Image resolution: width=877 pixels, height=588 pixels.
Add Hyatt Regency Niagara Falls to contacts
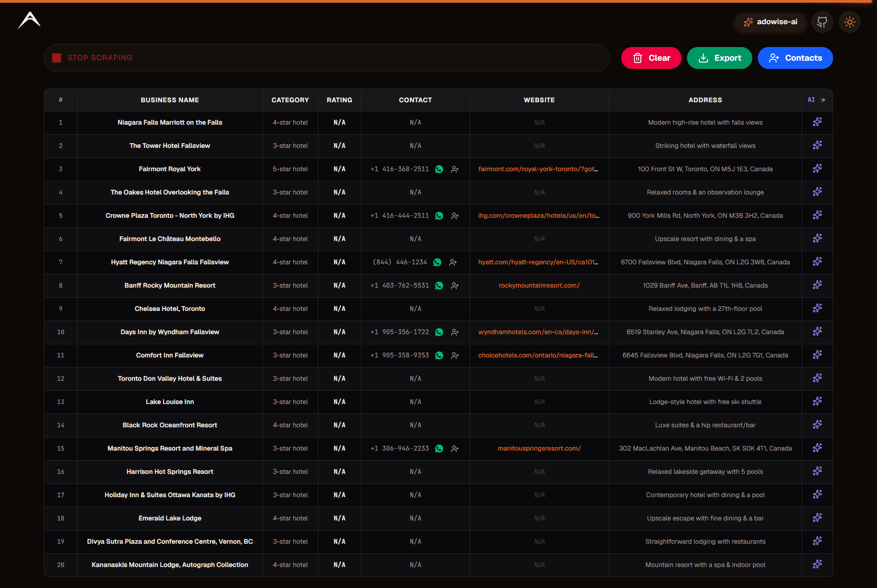(x=453, y=262)
